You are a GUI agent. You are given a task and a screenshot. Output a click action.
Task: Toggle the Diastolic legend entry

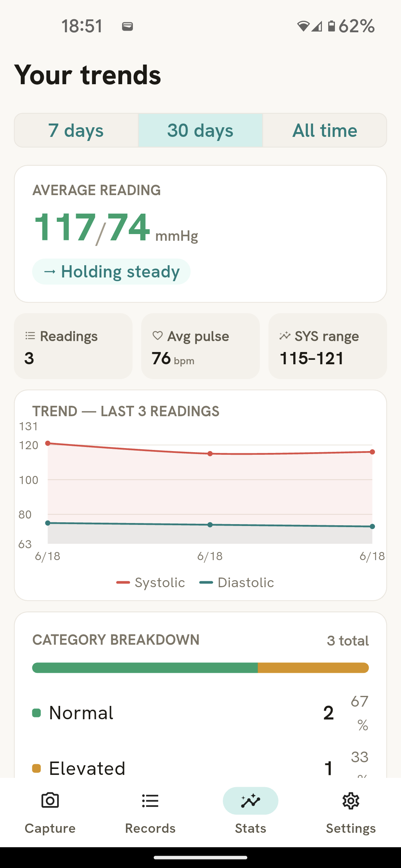tap(237, 582)
